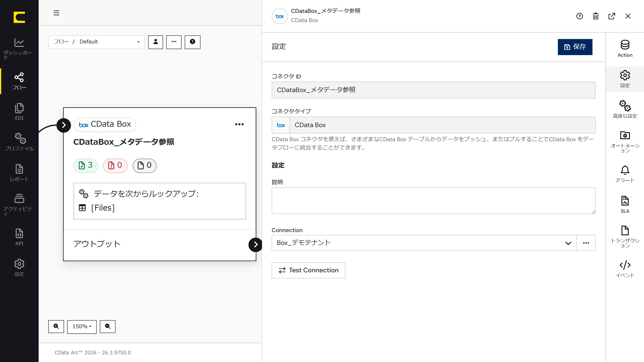644x362 pixels.
Task: Zoom in on the flow canvas
Action: tap(56, 327)
